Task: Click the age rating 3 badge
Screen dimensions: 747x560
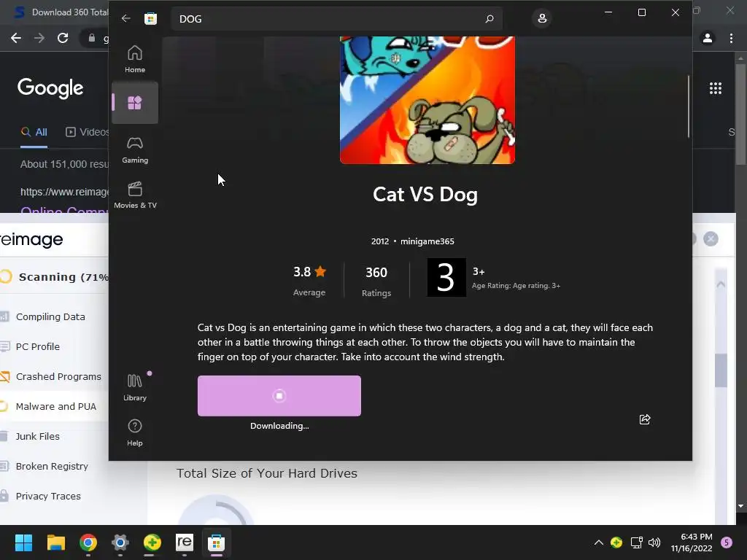Action: 446,277
